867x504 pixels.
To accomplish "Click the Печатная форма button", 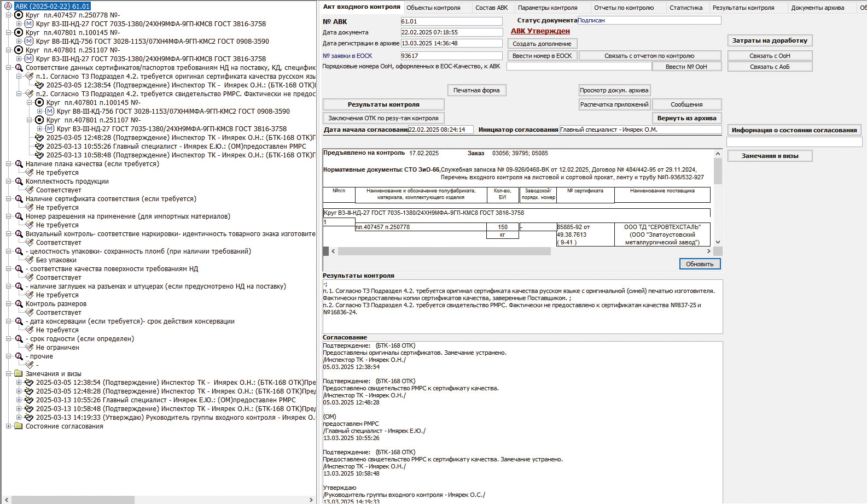I will (x=476, y=90).
